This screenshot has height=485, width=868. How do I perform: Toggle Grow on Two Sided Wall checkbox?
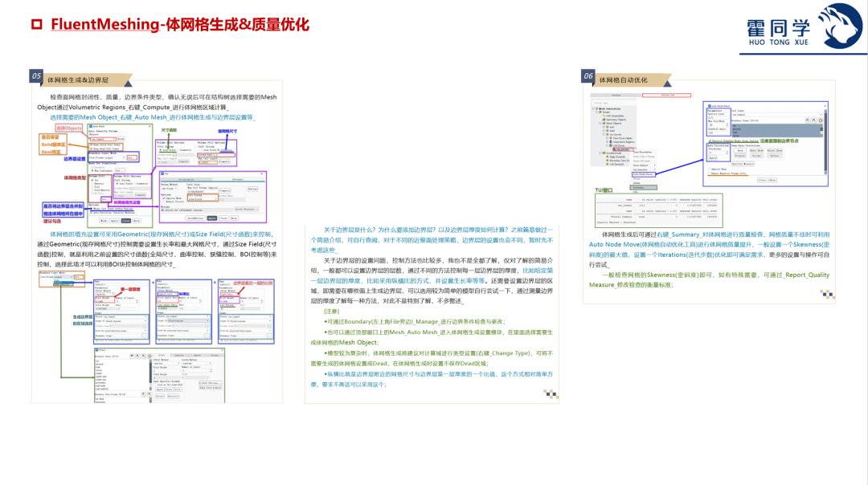pos(156,385)
